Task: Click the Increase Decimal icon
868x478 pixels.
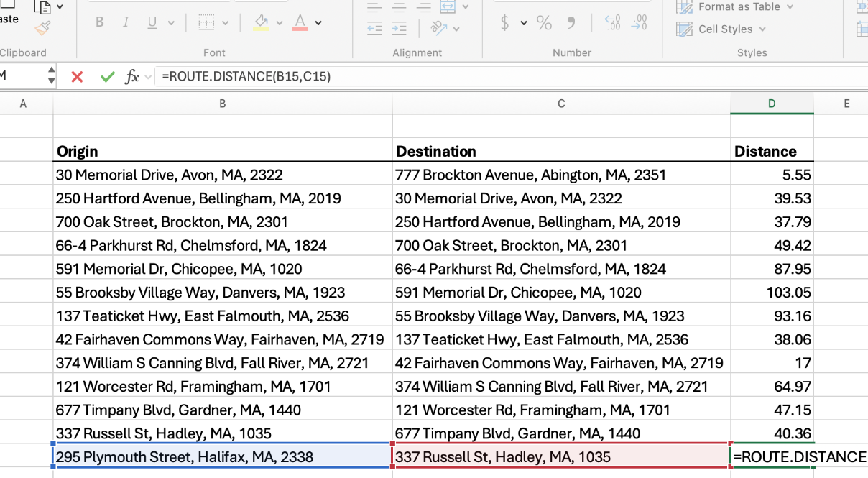Action: [612, 23]
